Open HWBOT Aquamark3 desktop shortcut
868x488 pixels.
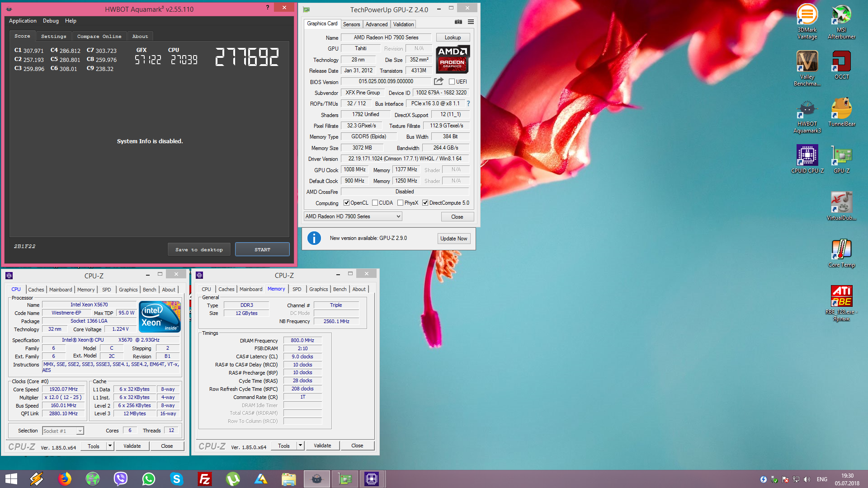807,115
